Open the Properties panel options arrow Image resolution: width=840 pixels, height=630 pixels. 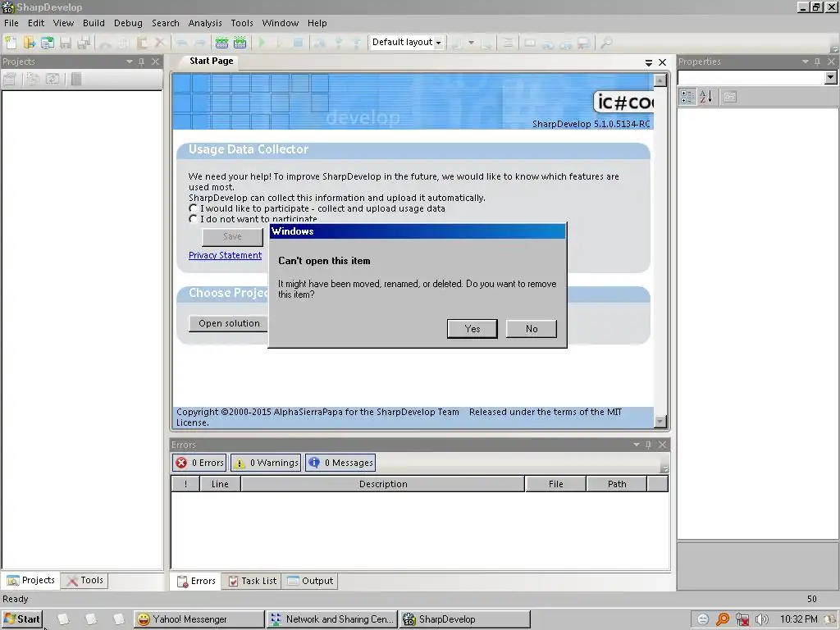coord(806,62)
